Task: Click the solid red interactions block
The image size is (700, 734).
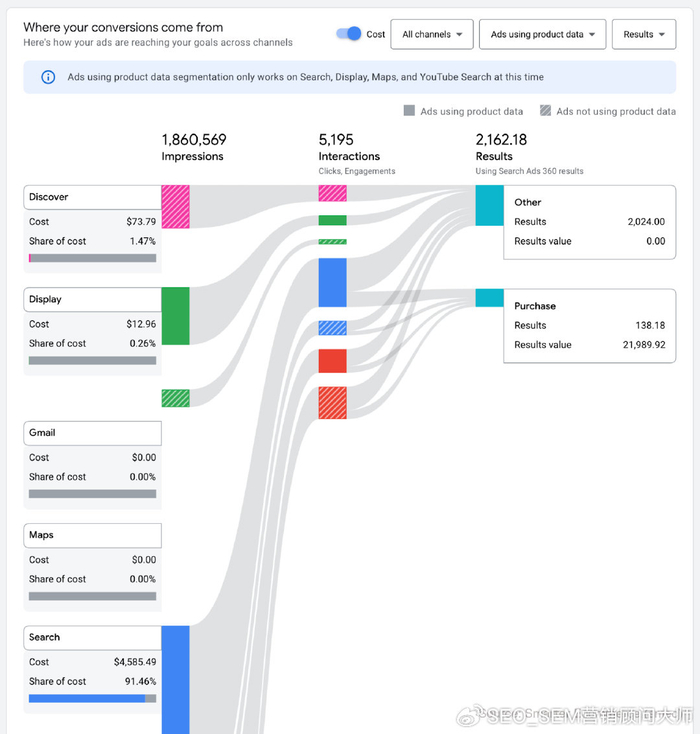Action: (x=332, y=360)
